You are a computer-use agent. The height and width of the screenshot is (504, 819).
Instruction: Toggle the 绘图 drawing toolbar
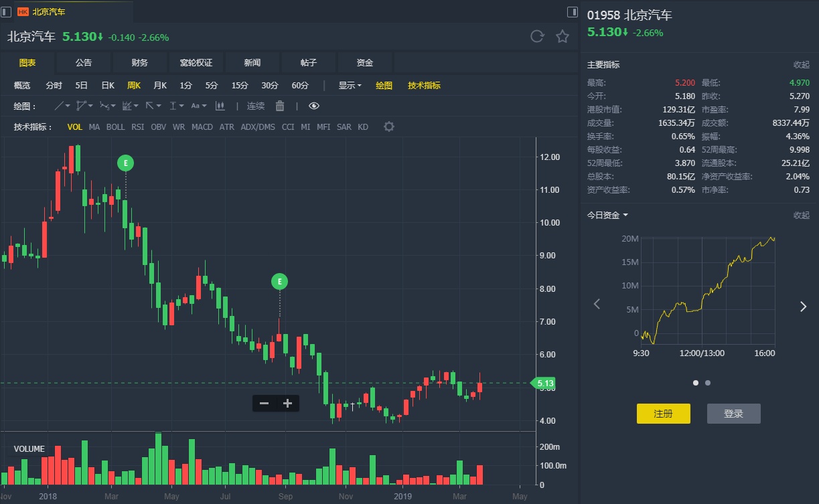pos(384,85)
